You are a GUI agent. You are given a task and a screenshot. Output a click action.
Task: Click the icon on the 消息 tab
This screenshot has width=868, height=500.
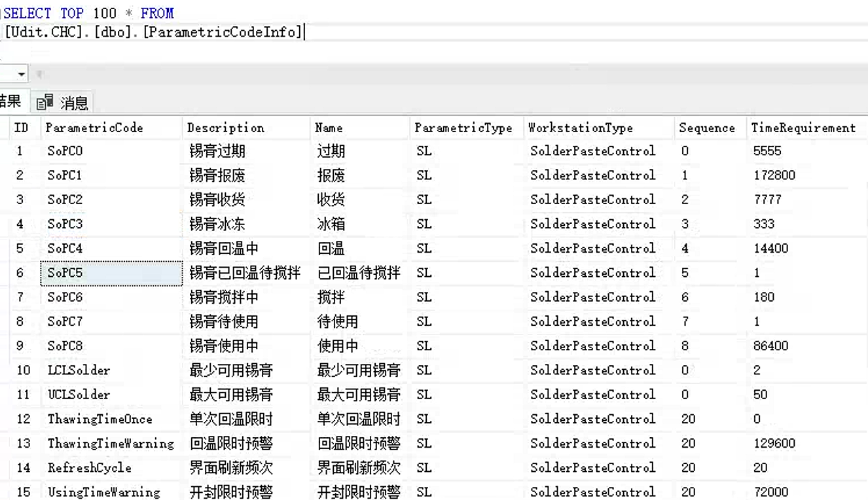coord(45,102)
